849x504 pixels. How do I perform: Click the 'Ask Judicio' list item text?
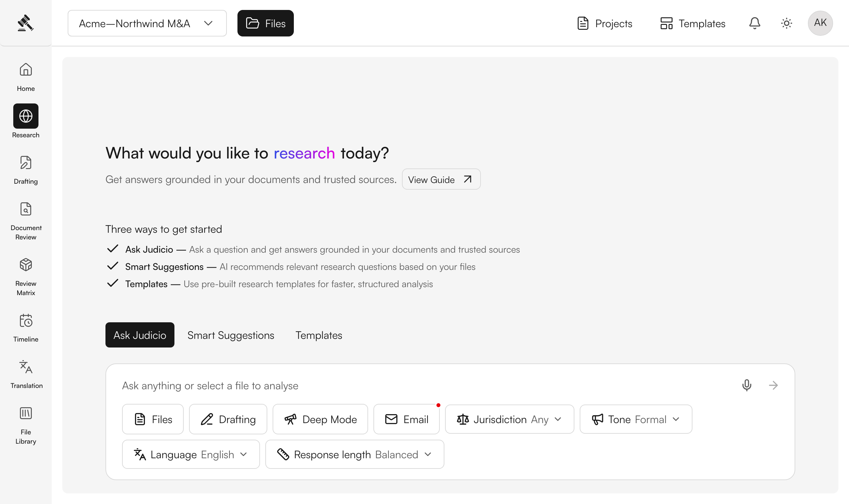pos(149,249)
